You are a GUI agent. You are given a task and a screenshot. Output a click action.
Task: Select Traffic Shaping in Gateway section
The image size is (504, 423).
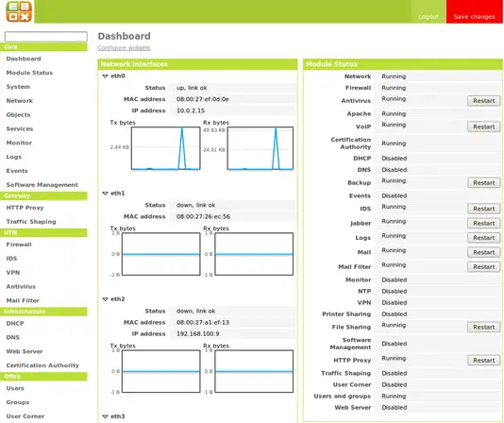coord(31,222)
